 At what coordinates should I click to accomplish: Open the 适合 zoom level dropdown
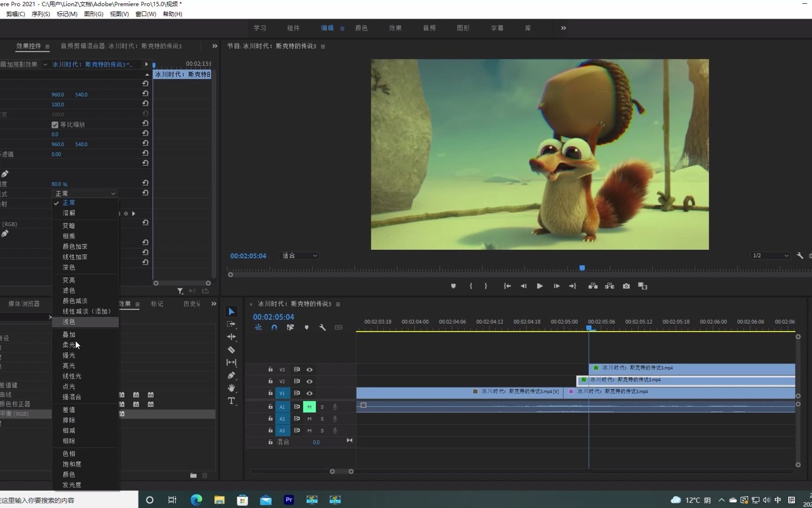[300, 256]
